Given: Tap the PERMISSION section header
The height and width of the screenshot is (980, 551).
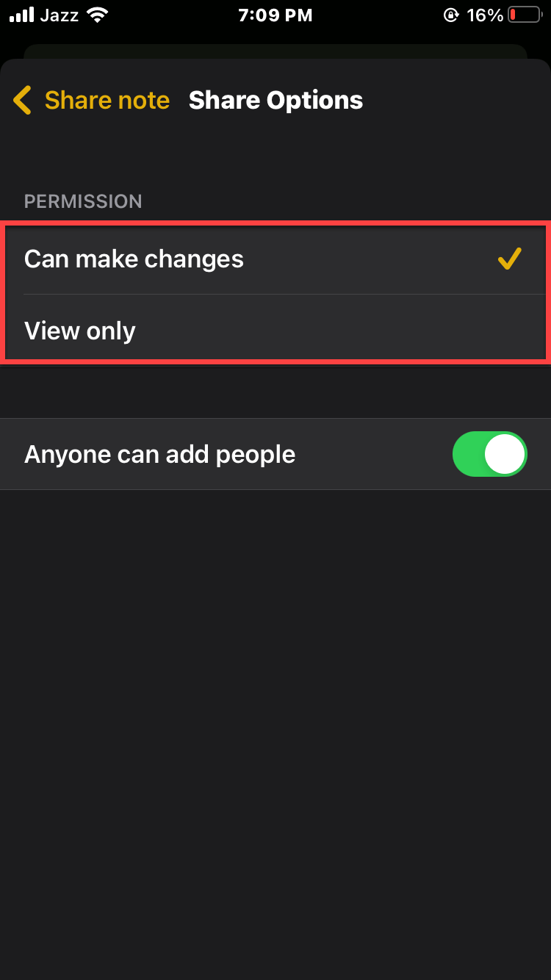Looking at the screenshot, I should [x=83, y=201].
